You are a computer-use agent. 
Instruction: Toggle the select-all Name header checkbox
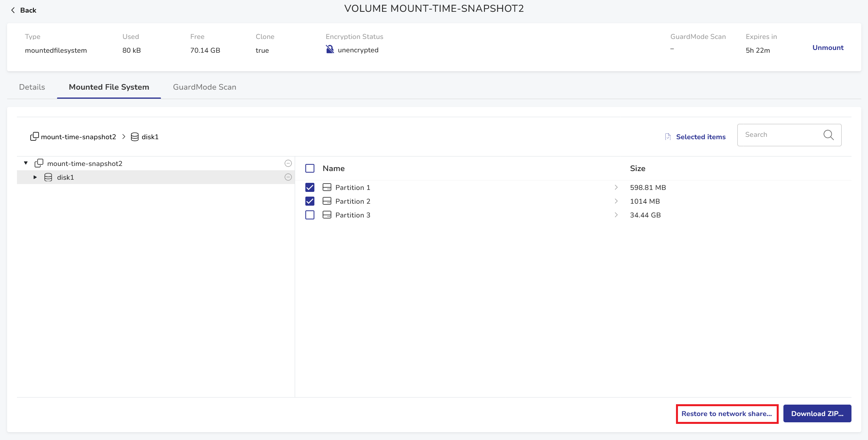pyautogui.click(x=310, y=168)
